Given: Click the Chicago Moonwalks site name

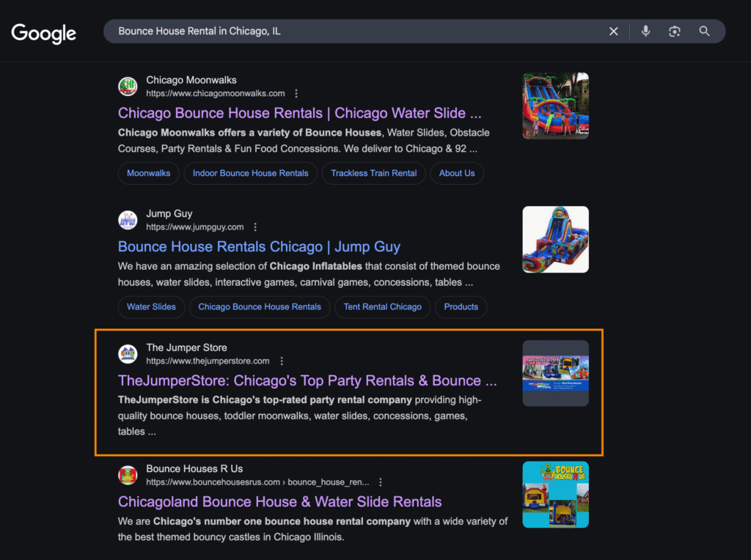Looking at the screenshot, I should click(x=191, y=80).
